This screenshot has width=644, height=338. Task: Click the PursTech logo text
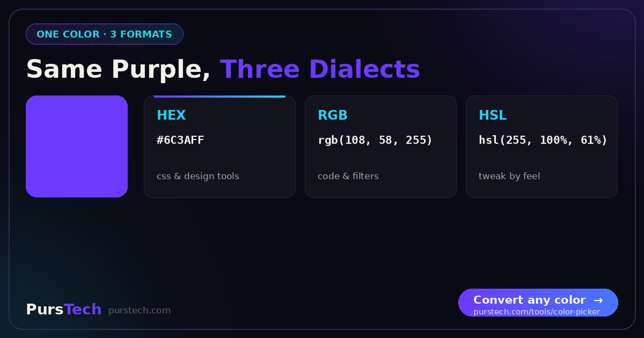64,309
